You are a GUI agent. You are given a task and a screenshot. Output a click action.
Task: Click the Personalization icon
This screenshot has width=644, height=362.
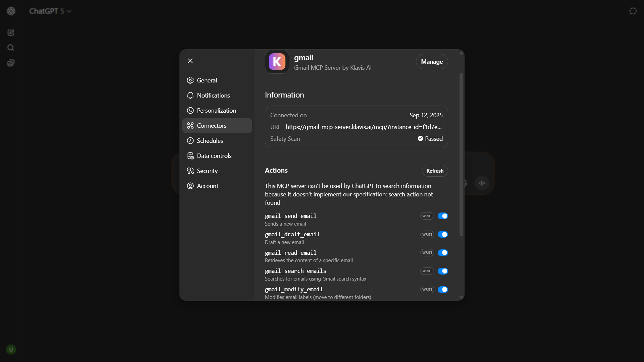click(190, 111)
